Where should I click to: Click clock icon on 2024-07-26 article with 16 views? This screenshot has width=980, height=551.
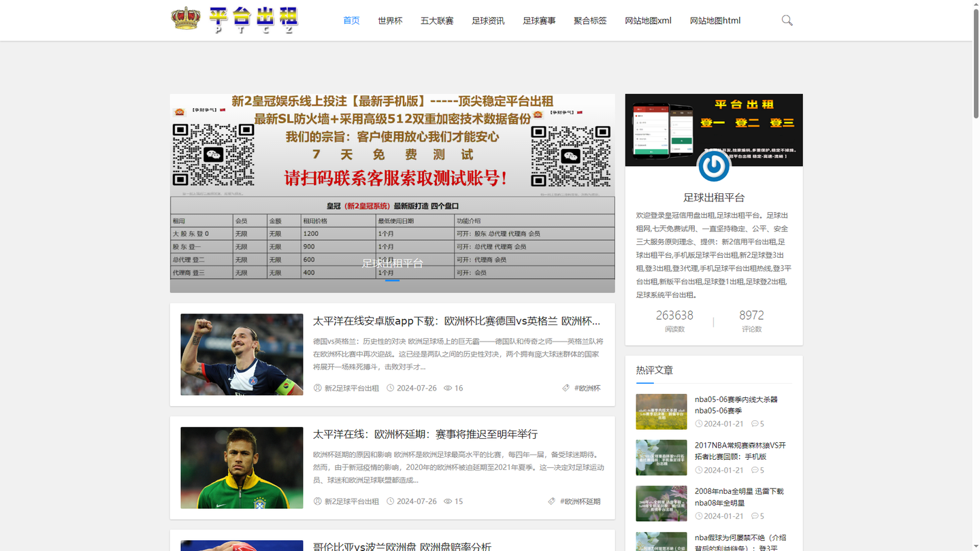click(391, 388)
